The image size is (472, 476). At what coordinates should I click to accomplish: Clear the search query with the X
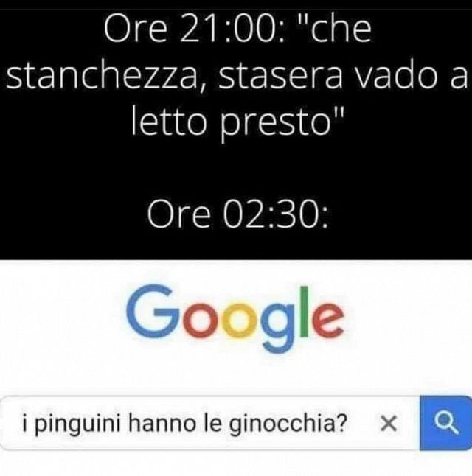click(x=389, y=424)
